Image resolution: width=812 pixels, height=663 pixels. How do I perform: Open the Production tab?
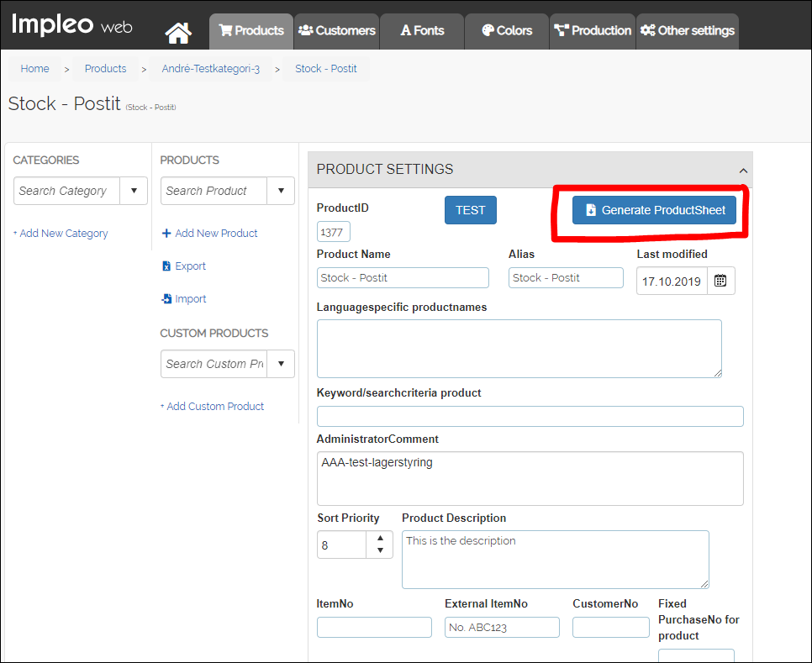tap(592, 31)
